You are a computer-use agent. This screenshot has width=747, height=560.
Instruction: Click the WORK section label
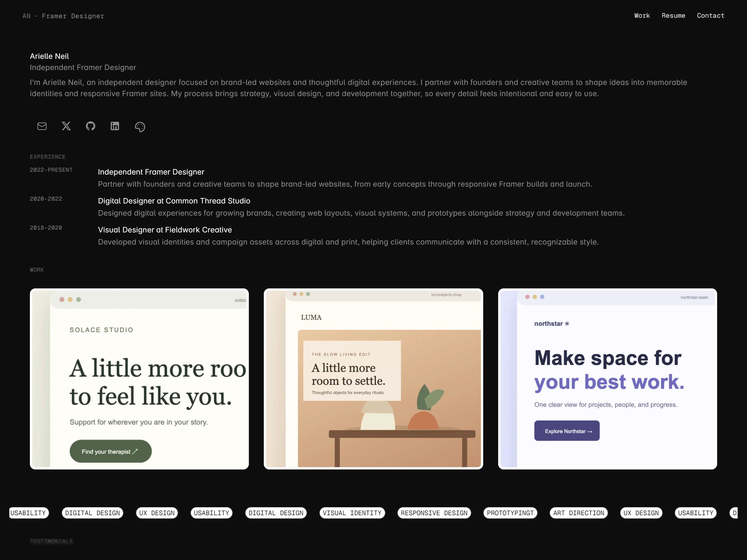click(x=37, y=270)
